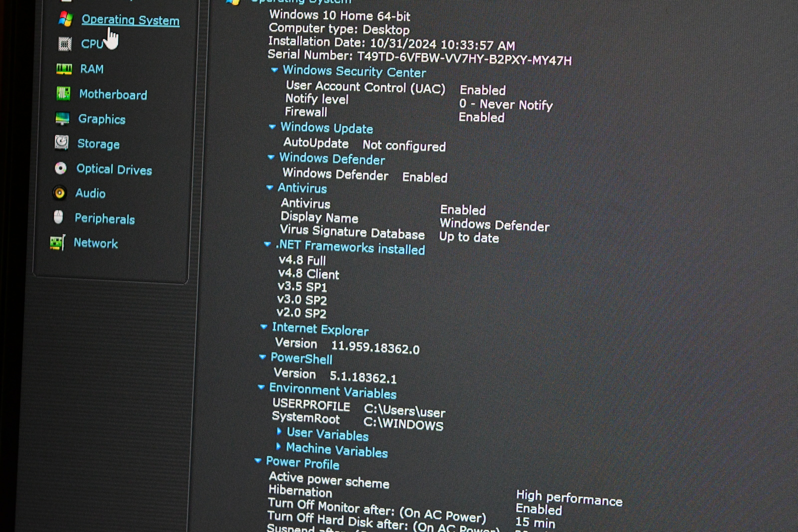Expand the User Variables node
Image resolution: width=798 pixels, height=532 pixels.
coord(279,431)
